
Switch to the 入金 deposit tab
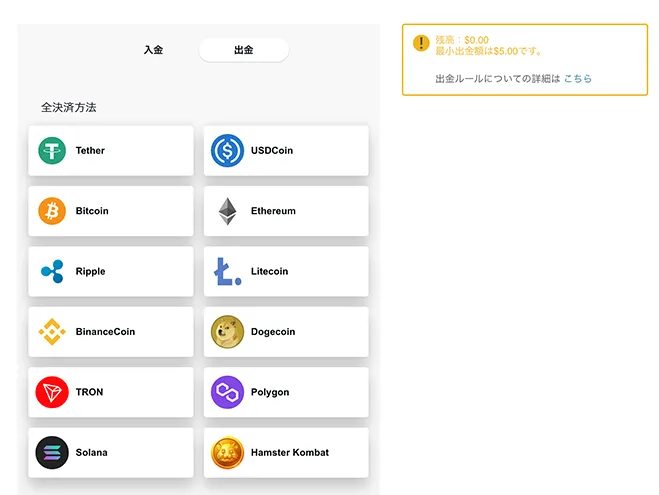coord(153,50)
